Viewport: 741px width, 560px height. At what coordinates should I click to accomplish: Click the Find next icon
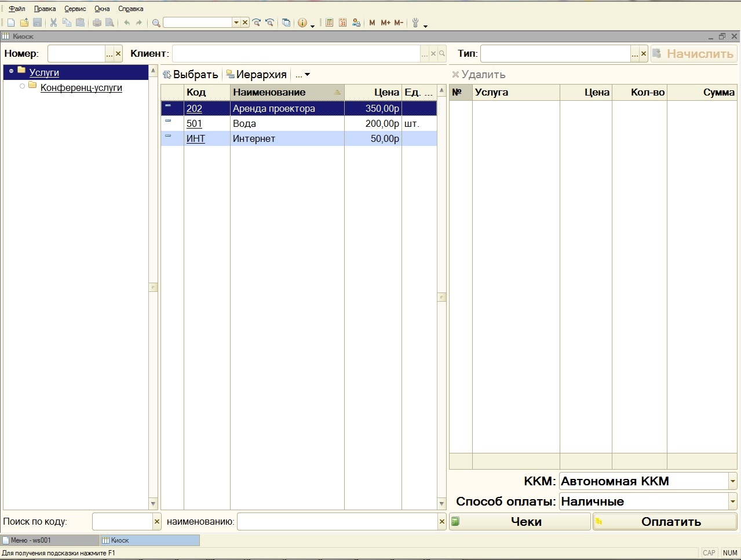pos(257,23)
